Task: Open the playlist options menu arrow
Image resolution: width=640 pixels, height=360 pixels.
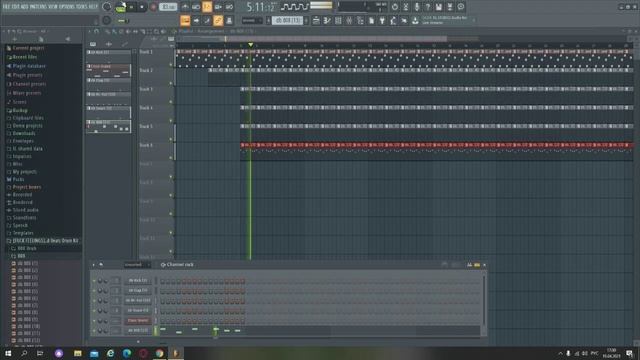Action: click(x=90, y=31)
